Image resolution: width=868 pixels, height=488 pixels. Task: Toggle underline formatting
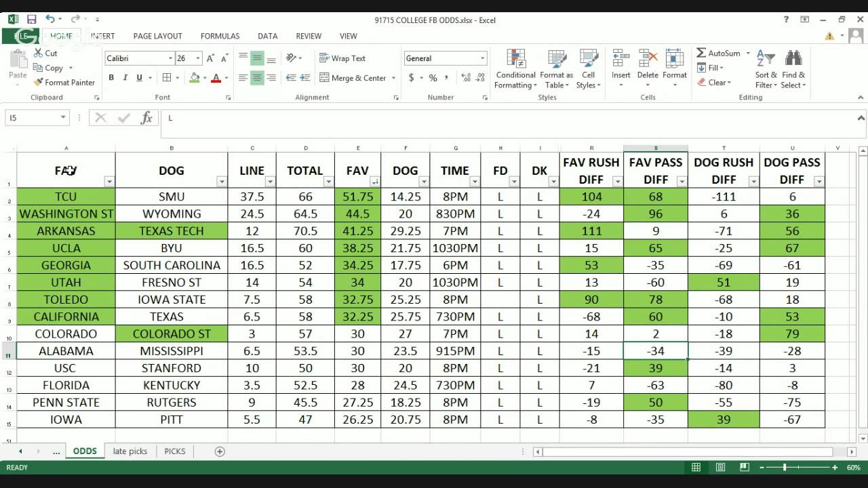[x=140, y=78]
